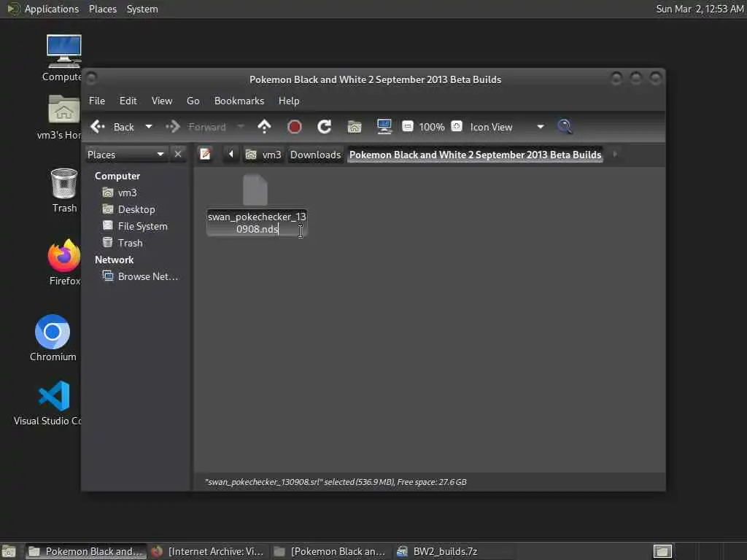Reset zoom via 100% label

coord(432,127)
